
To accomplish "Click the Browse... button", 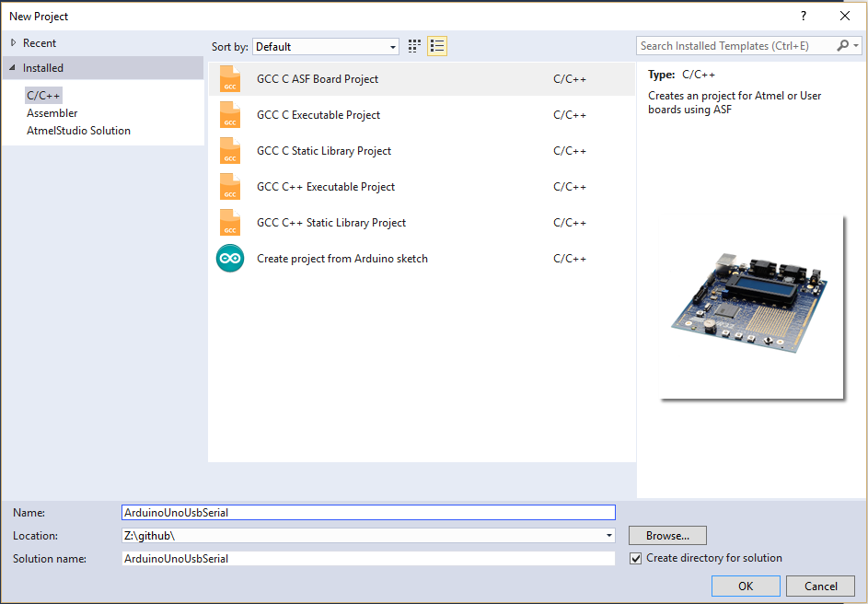I will 667,535.
